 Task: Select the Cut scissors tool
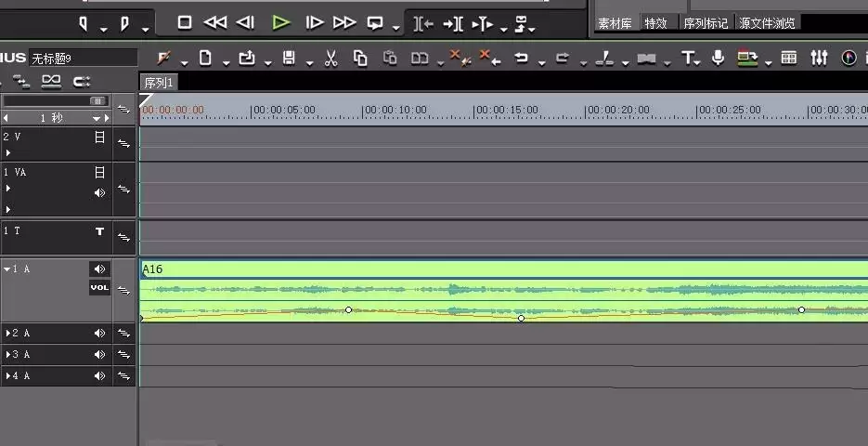pyautogui.click(x=331, y=59)
